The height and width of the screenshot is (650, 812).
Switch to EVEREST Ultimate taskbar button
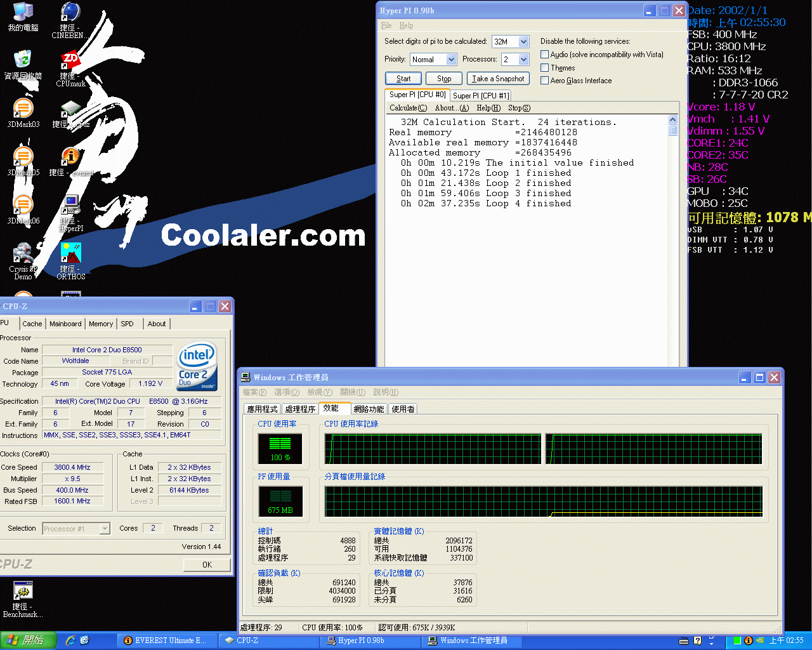tap(166, 640)
